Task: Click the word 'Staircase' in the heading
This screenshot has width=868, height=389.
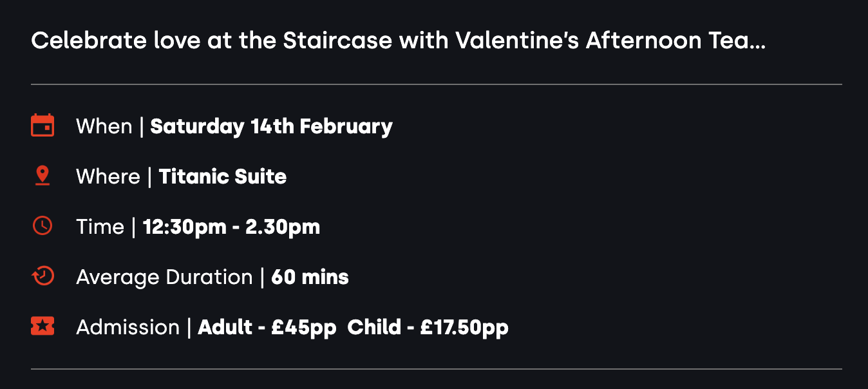Action: [337, 41]
